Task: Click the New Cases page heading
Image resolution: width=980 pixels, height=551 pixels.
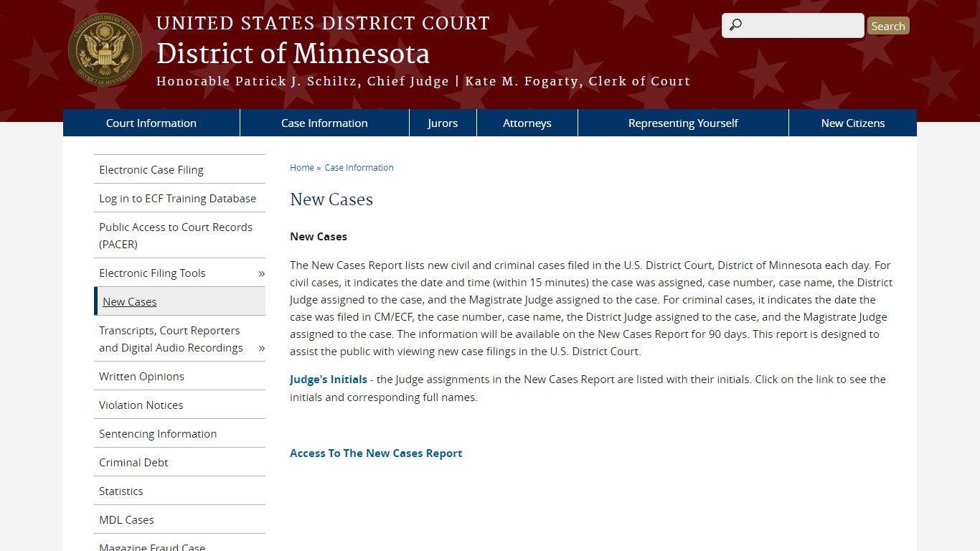Action: pyautogui.click(x=331, y=199)
